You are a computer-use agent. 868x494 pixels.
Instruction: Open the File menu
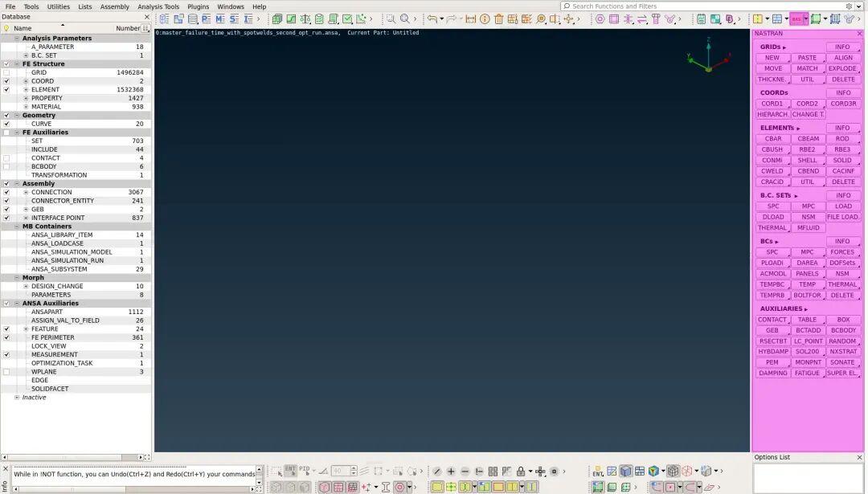point(10,6)
